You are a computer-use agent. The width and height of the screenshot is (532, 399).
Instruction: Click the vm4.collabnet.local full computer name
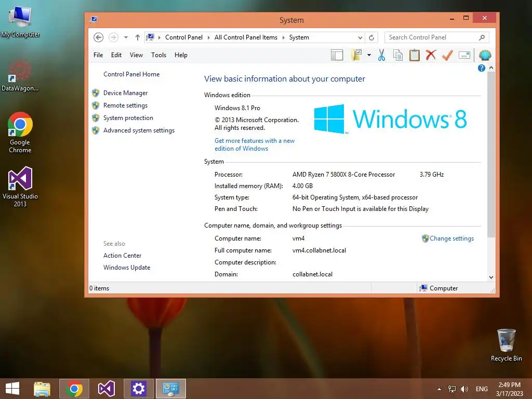(x=319, y=250)
